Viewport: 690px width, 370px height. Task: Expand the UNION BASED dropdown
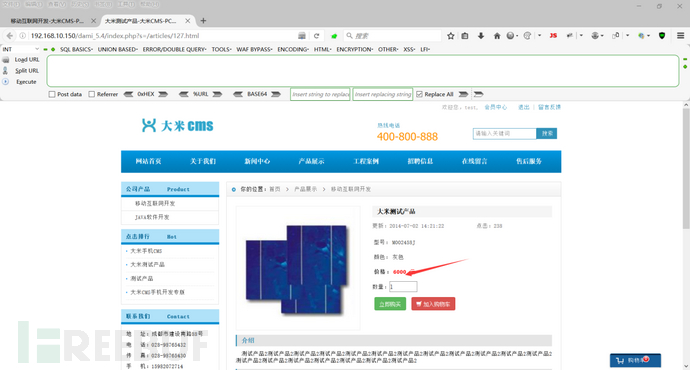pos(117,49)
